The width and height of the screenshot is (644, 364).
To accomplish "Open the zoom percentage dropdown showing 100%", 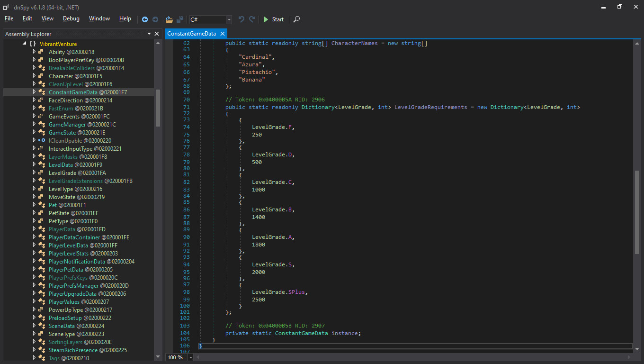I will coord(190,357).
